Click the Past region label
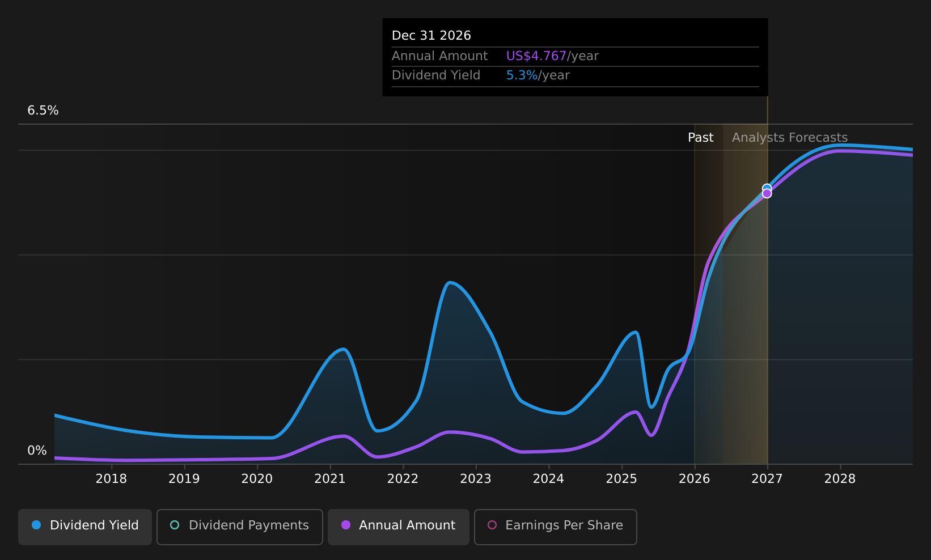Screen dimensions: 931x560 point(701,138)
